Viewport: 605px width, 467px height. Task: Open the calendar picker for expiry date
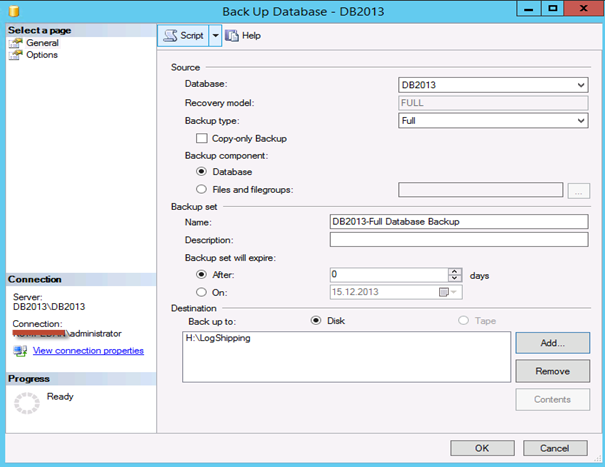[444, 291]
